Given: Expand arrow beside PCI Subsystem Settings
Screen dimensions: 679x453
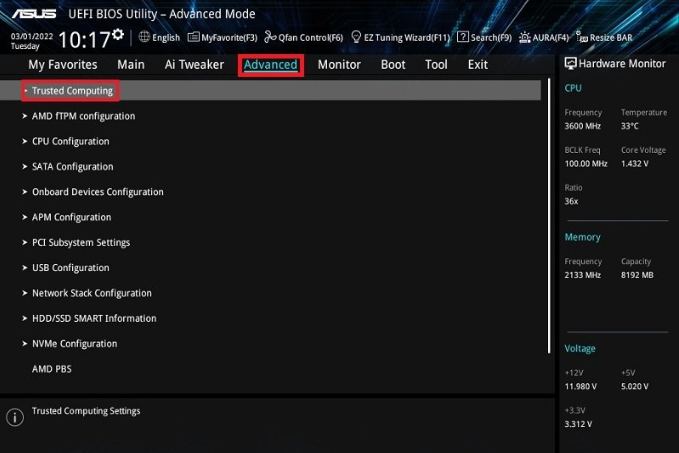Looking at the screenshot, I should (x=25, y=243).
